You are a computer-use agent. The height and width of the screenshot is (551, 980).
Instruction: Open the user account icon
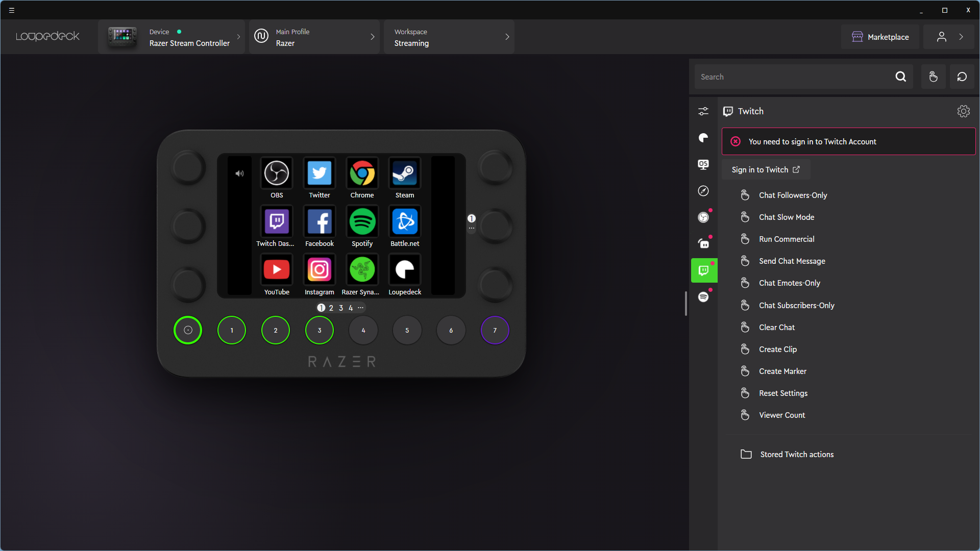941,37
